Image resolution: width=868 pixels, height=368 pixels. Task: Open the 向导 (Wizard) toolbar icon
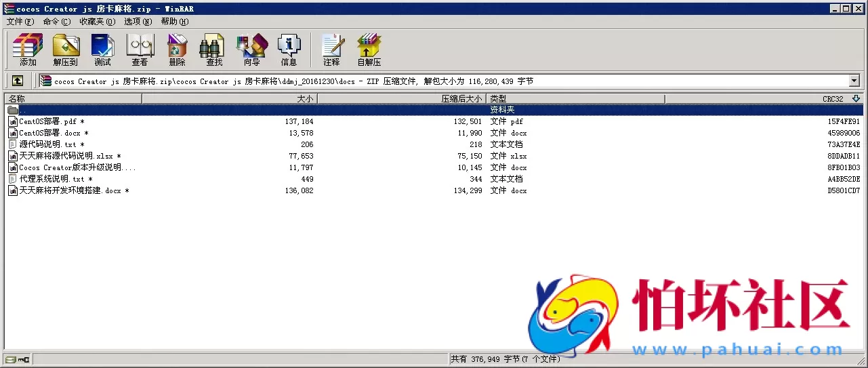point(251,45)
